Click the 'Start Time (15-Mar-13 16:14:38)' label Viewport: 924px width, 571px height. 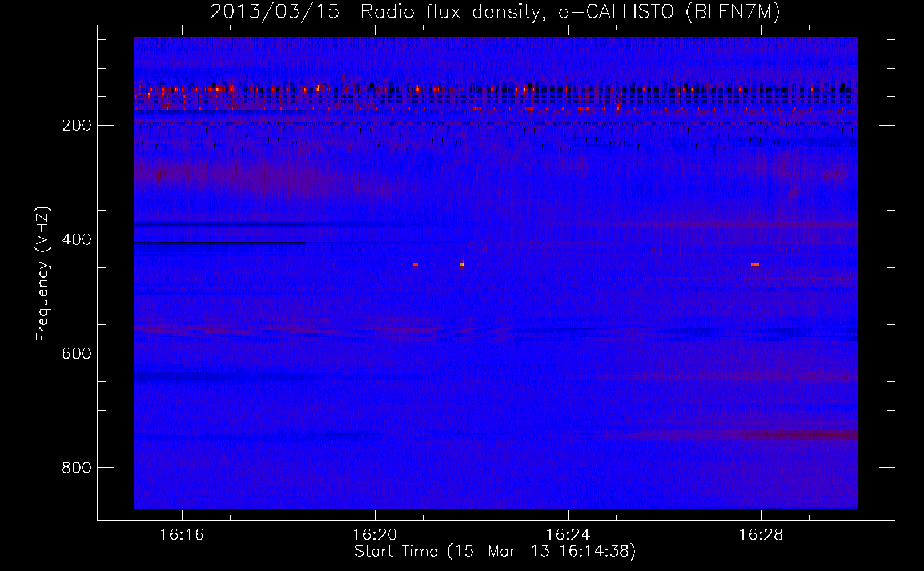pos(495,552)
